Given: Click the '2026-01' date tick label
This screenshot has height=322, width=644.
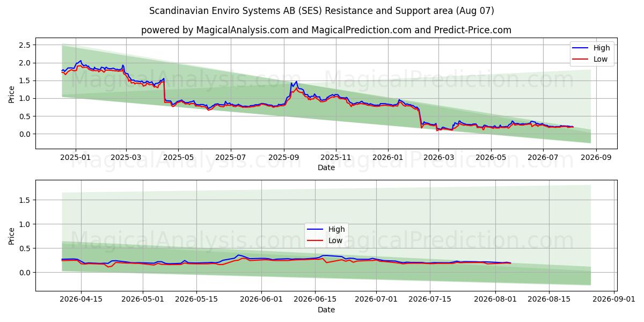Looking at the screenshot, I should pyautogui.click(x=388, y=157).
